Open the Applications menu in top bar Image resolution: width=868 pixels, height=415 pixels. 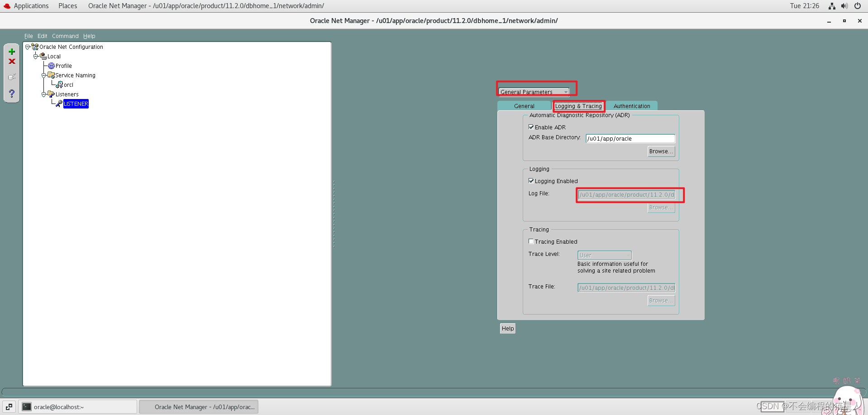31,6
